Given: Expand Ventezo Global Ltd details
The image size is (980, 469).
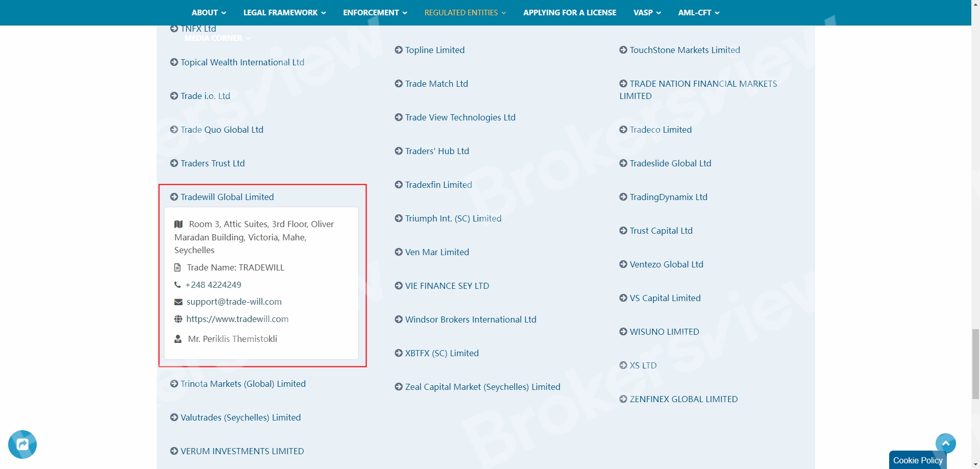Looking at the screenshot, I should (661, 264).
